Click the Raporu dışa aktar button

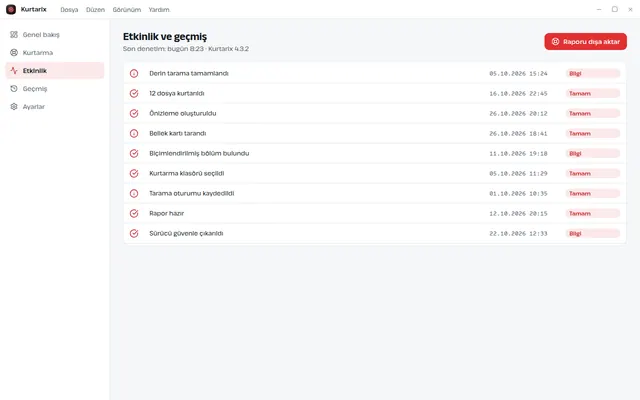tap(585, 42)
